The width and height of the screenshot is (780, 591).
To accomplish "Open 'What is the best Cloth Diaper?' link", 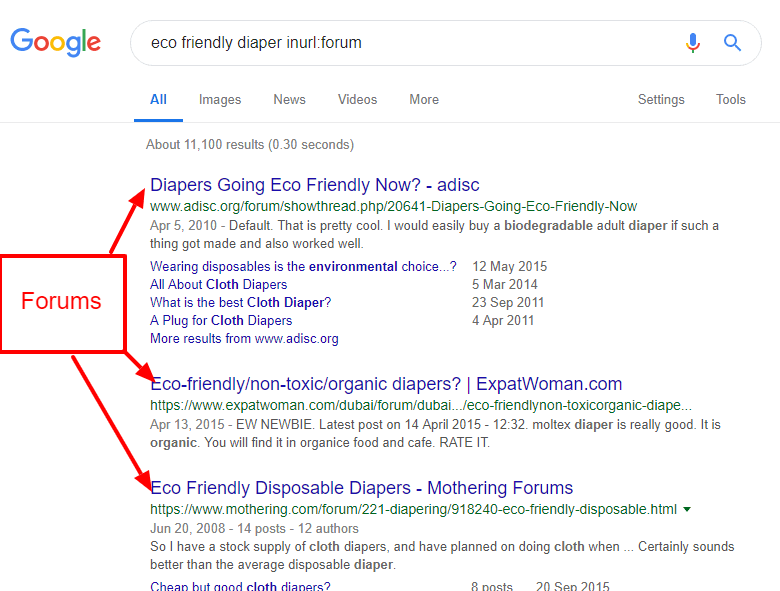I will (x=241, y=302).
